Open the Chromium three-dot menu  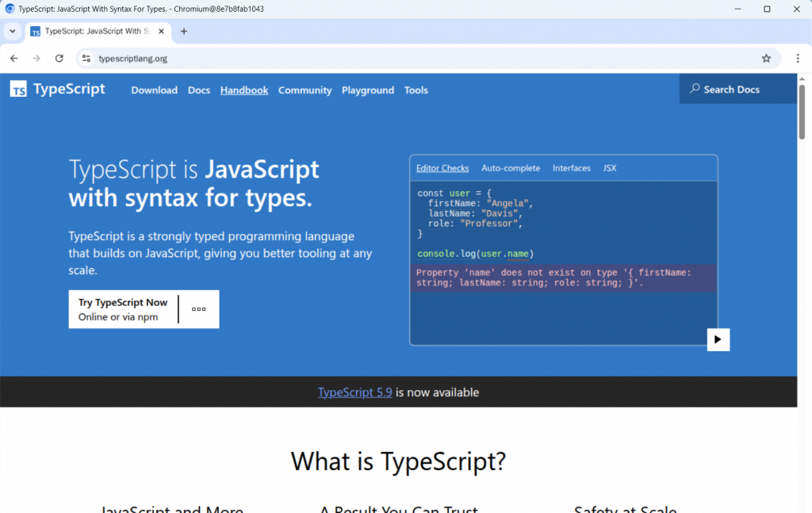pyautogui.click(x=798, y=59)
